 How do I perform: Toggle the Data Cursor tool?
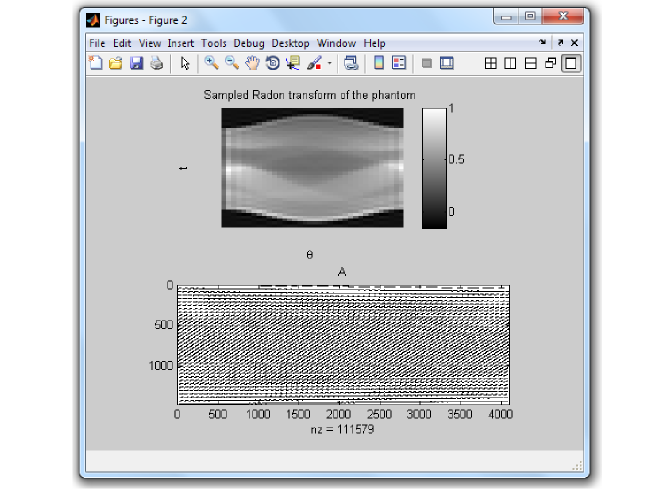click(x=293, y=63)
